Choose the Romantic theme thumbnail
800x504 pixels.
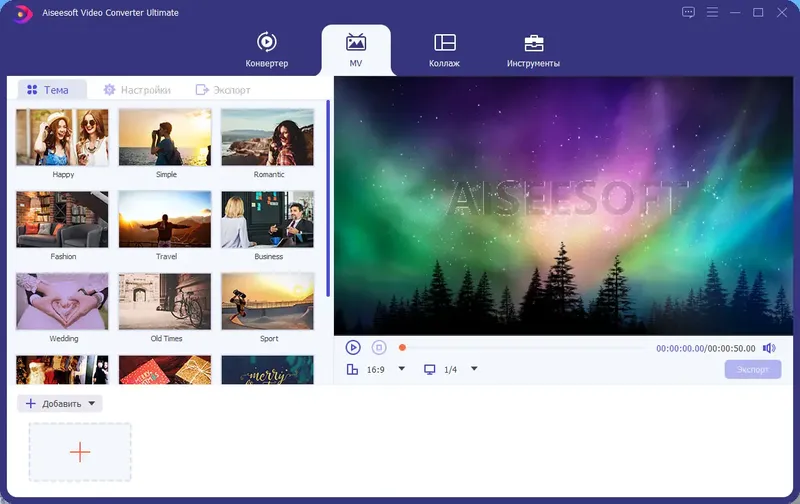(267, 137)
